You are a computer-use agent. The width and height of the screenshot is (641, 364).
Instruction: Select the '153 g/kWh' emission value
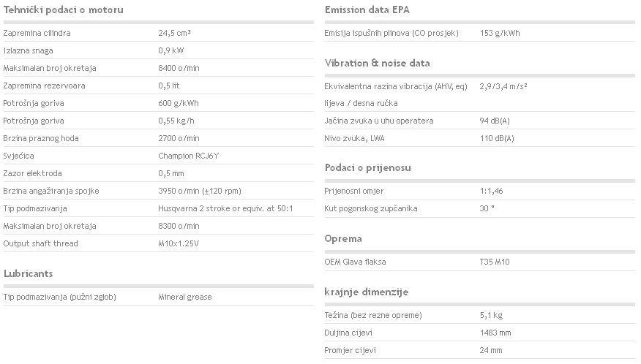click(x=500, y=33)
